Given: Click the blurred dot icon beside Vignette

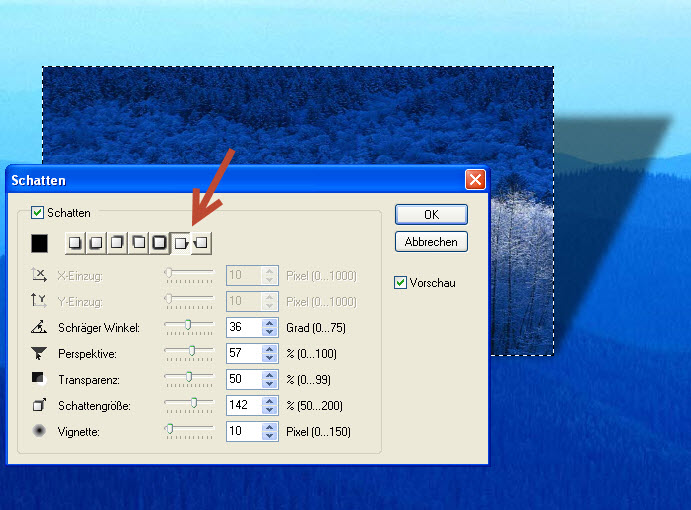Looking at the screenshot, I should tap(39, 431).
